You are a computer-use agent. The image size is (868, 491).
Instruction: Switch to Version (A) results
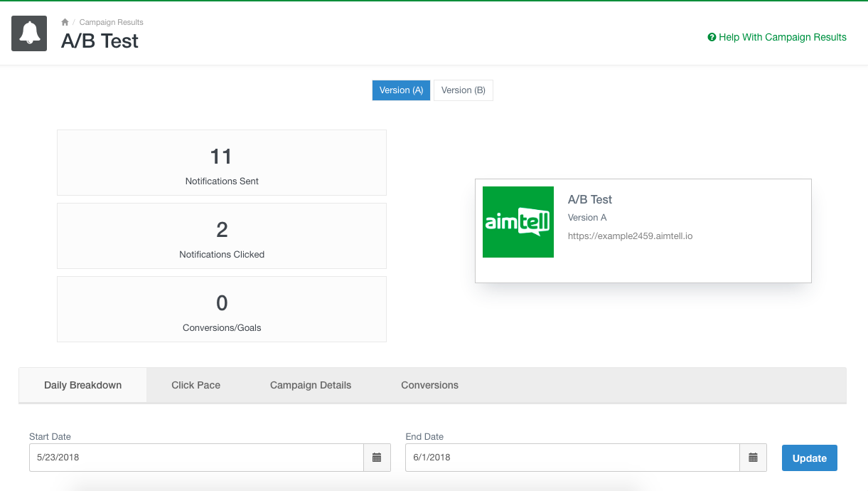pos(401,90)
